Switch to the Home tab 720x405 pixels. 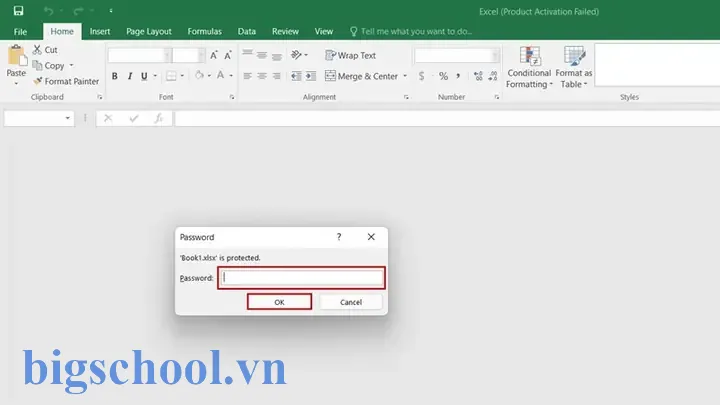point(62,31)
